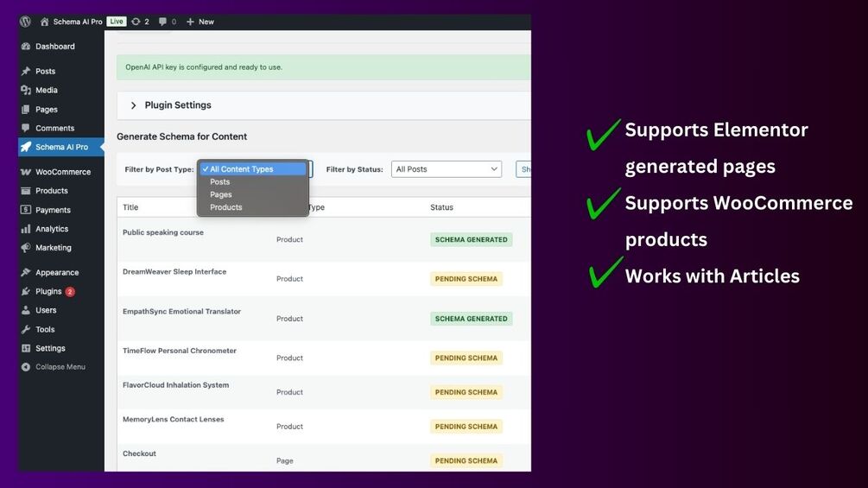The width and height of the screenshot is (868, 488).
Task: Click the WordPress logo icon
Action: (x=25, y=22)
